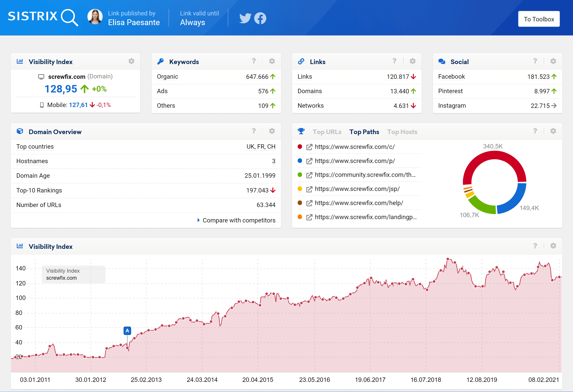Open Keywords card help question mark

(254, 61)
